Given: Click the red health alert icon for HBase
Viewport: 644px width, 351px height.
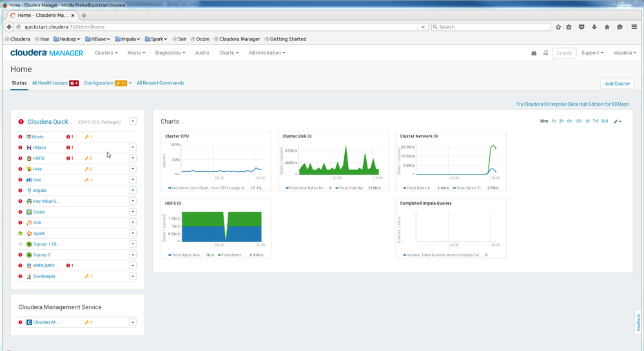Looking at the screenshot, I should click(x=69, y=147).
